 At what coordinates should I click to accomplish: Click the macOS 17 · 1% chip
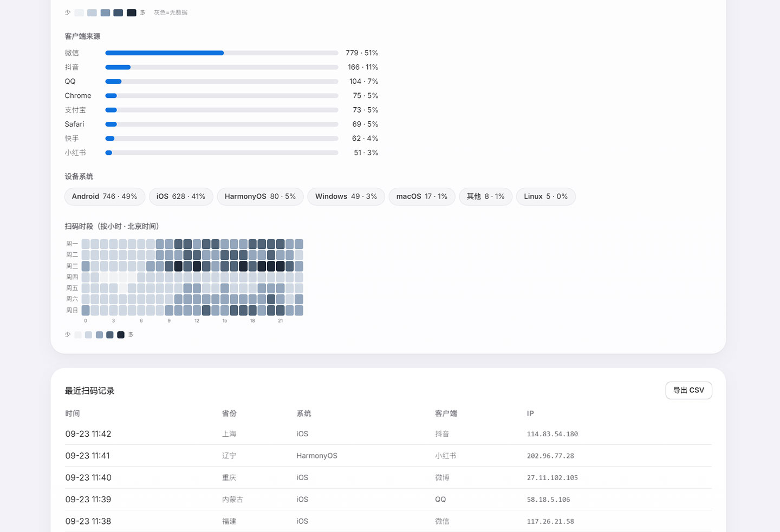tap(422, 196)
